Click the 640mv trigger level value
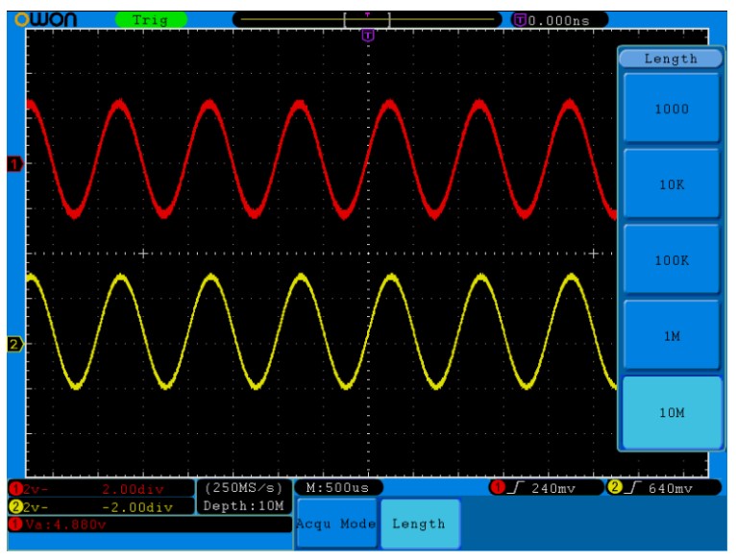 click(671, 489)
